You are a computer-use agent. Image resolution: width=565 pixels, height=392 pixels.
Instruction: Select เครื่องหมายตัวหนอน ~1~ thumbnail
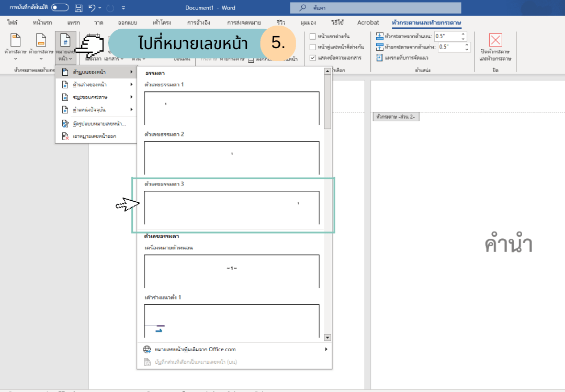tap(232, 271)
